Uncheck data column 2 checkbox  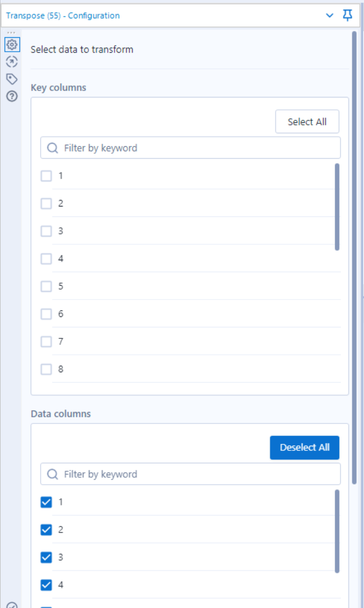[x=46, y=529]
